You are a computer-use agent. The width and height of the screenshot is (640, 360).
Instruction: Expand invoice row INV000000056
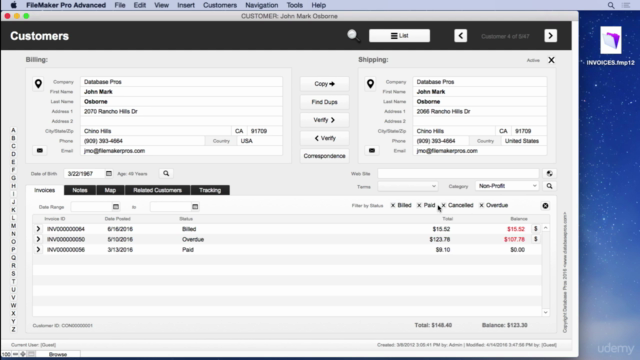[38, 249]
